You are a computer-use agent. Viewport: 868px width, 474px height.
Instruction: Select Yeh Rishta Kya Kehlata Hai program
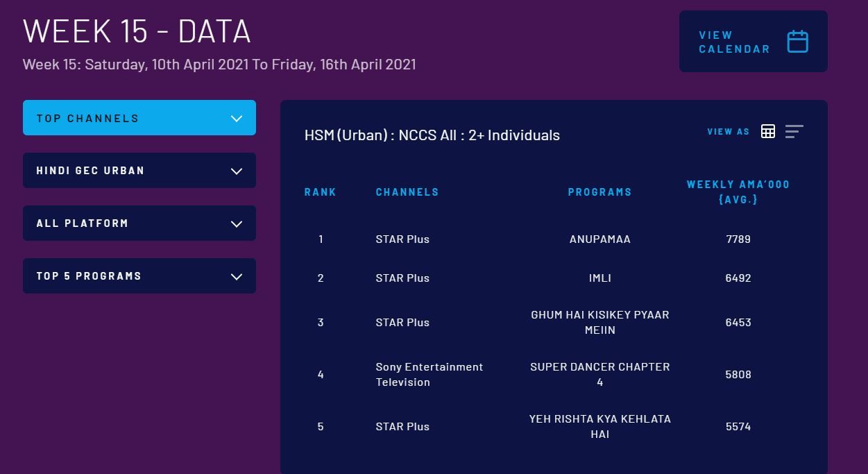[x=600, y=427]
